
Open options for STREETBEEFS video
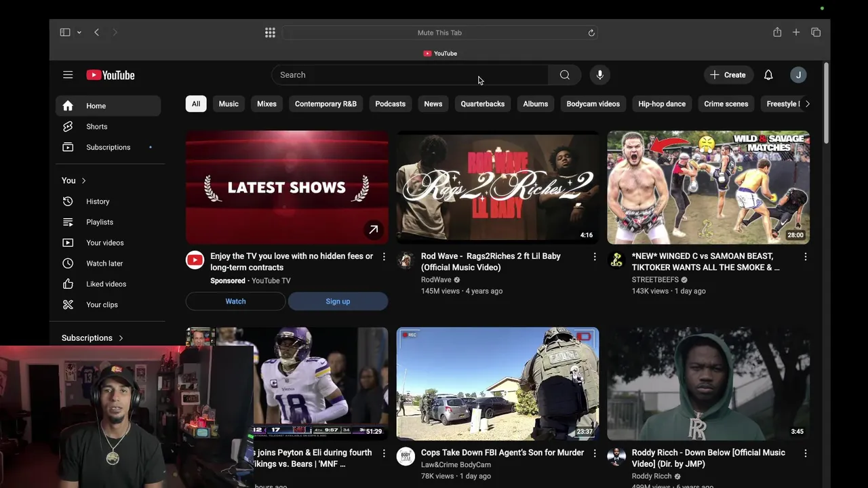pos(806,257)
